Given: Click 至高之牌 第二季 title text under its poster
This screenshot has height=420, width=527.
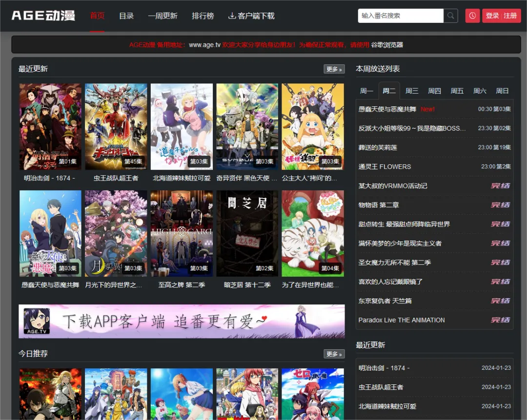Looking at the screenshot, I should click(182, 285).
